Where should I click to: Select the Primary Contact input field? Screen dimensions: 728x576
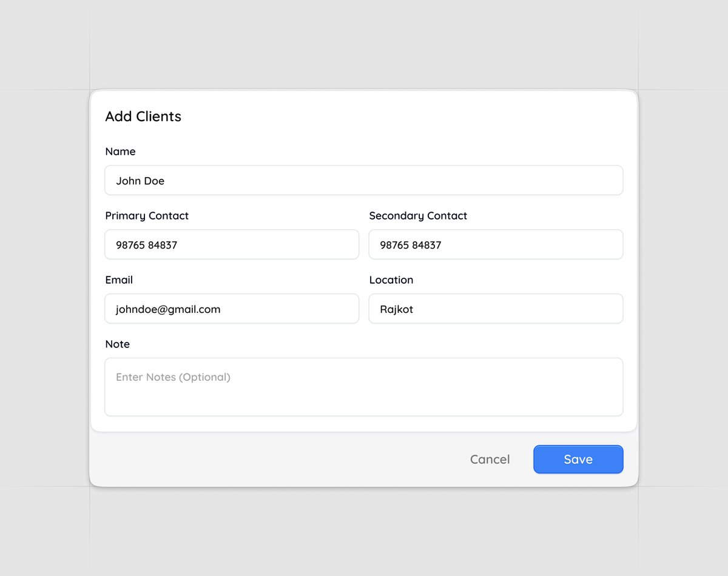click(x=232, y=245)
